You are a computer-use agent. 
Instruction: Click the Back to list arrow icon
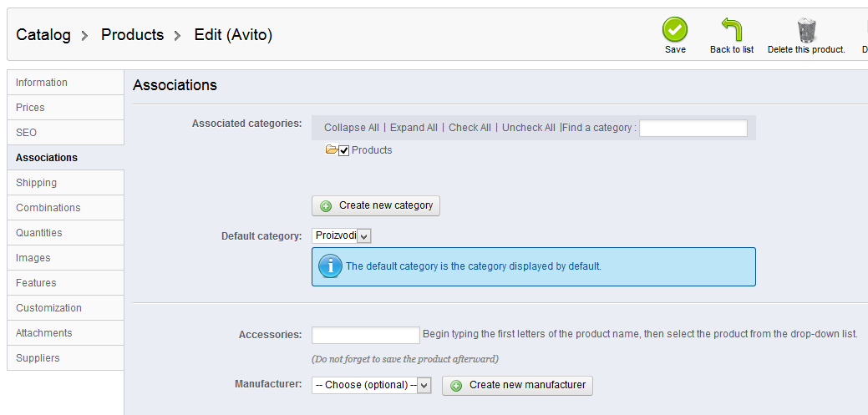click(732, 30)
